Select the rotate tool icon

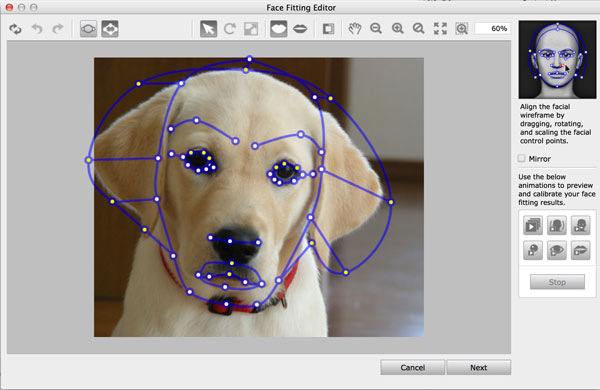(230, 29)
